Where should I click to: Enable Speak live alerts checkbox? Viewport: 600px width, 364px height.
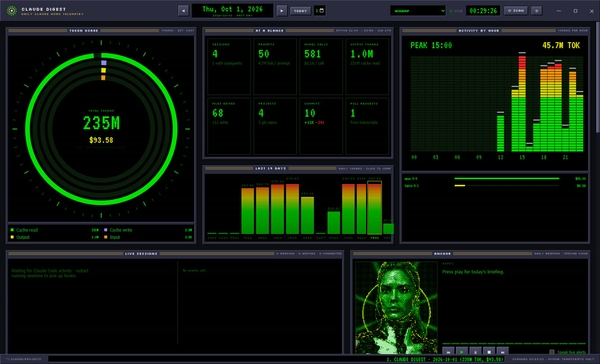point(552,352)
